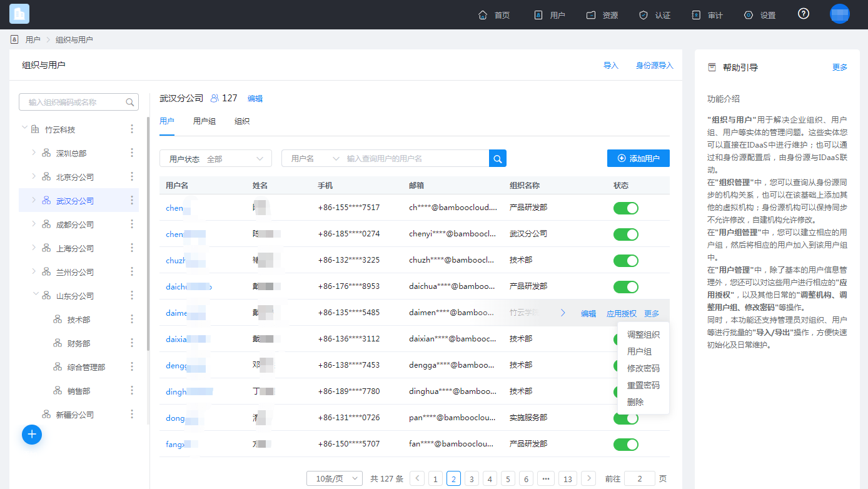Open the three-dot menu for 新疆分公司

132,415
